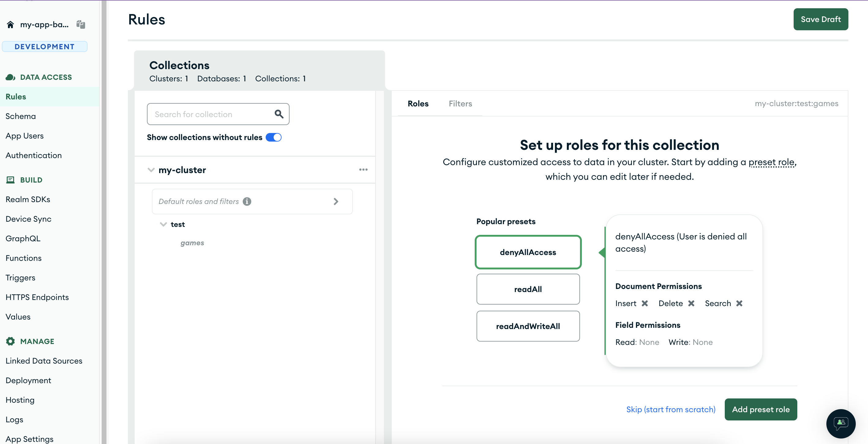The height and width of the screenshot is (444, 868).
Task: Click the Save Draft button
Action: click(821, 19)
